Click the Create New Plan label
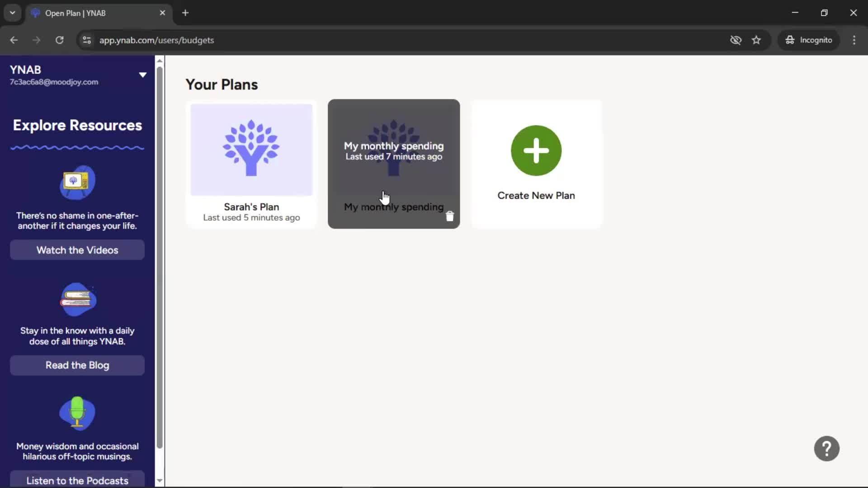The width and height of the screenshot is (868, 488). [x=536, y=195]
